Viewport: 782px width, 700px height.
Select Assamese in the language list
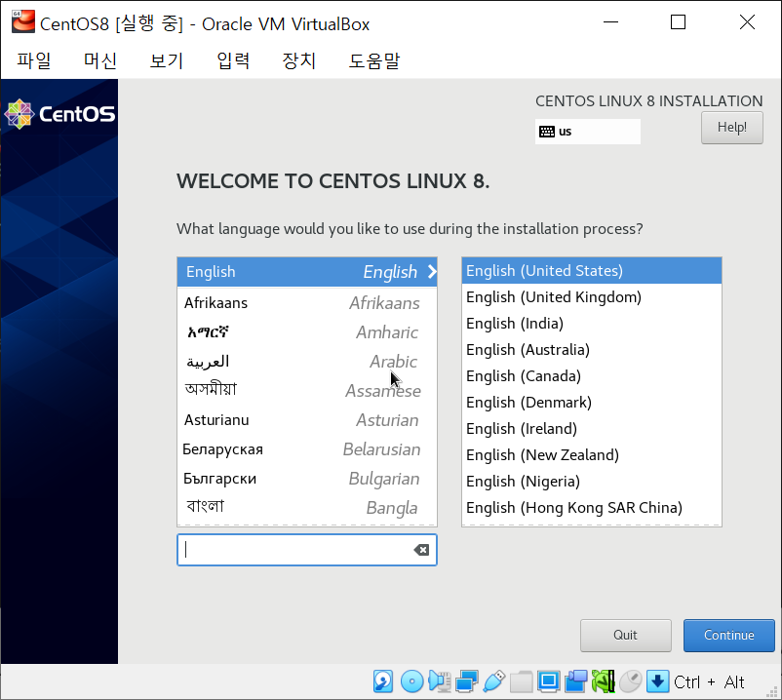307,390
